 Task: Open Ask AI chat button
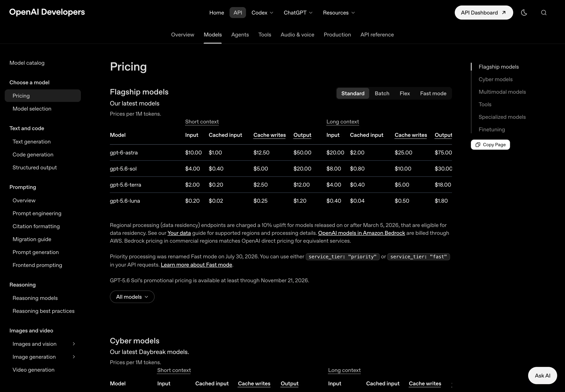click(x=542, y=376)
